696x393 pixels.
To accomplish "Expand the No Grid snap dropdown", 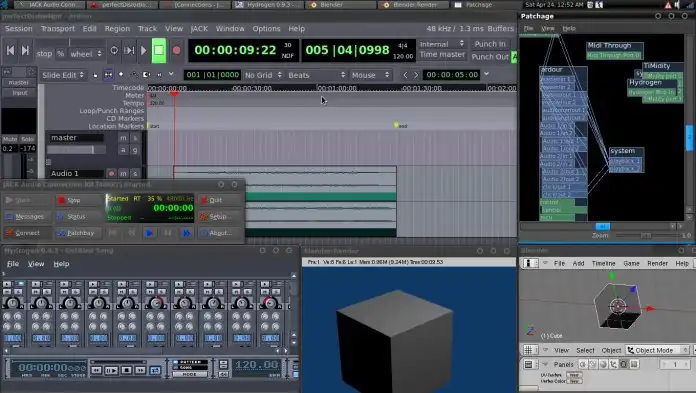I will [263, 75].
